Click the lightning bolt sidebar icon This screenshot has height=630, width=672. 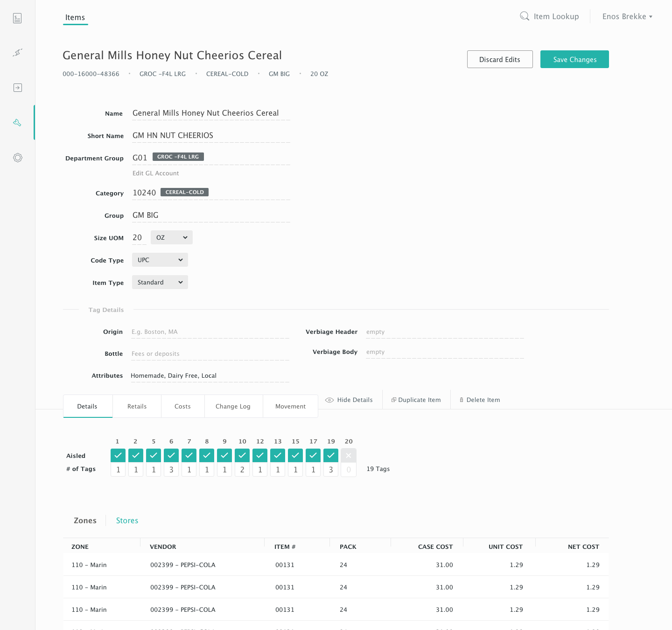click(x=17, y=53)
